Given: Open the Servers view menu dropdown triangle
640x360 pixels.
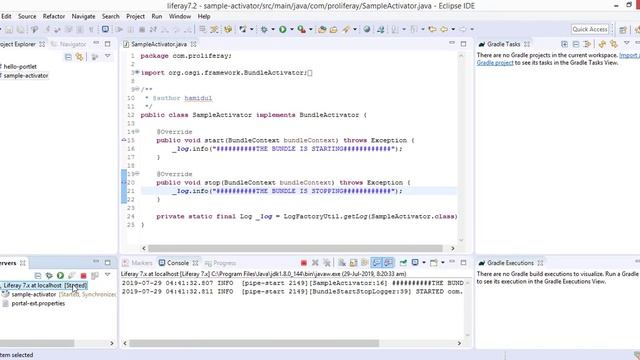Looking at the screenshot, I should coord(107,275).
